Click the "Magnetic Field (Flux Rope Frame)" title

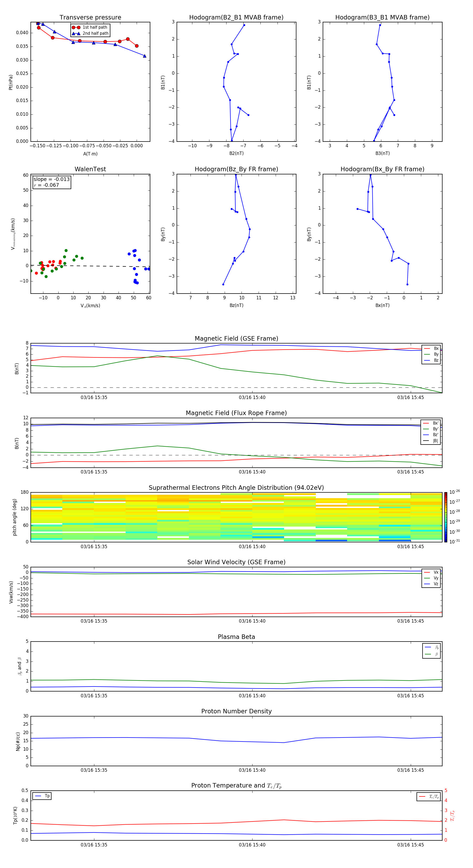(236, 413)
